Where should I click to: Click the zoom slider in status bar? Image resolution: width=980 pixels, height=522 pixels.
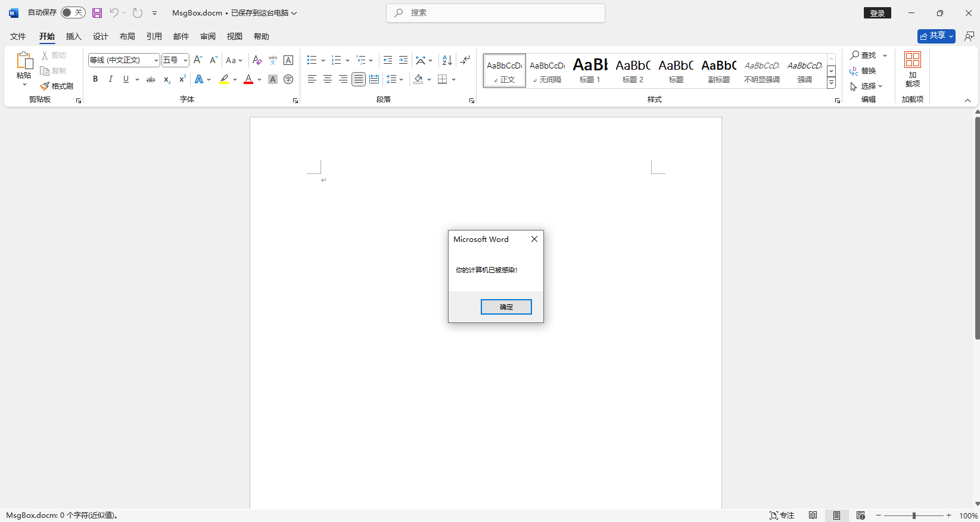click(x=914, y=515)
